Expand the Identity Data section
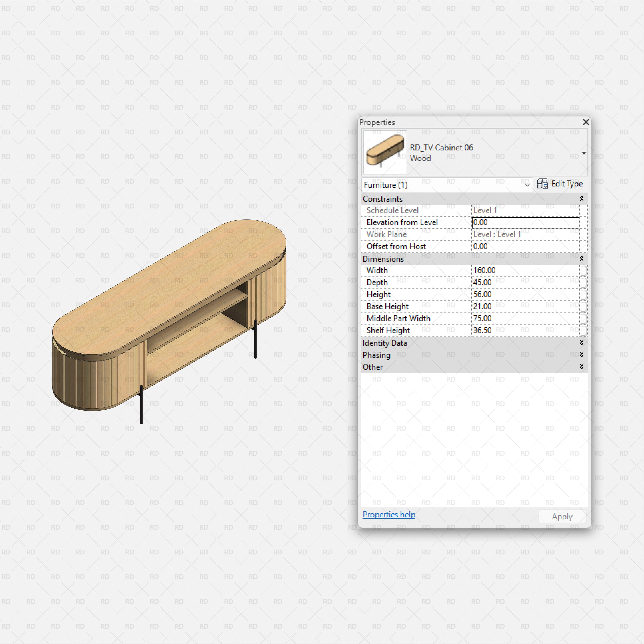 [x=581, y=343]
